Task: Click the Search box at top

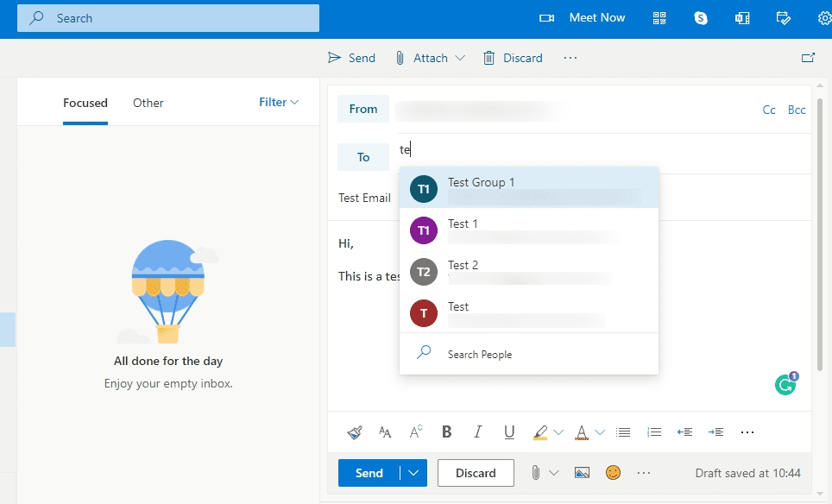Action: (168, 18)
